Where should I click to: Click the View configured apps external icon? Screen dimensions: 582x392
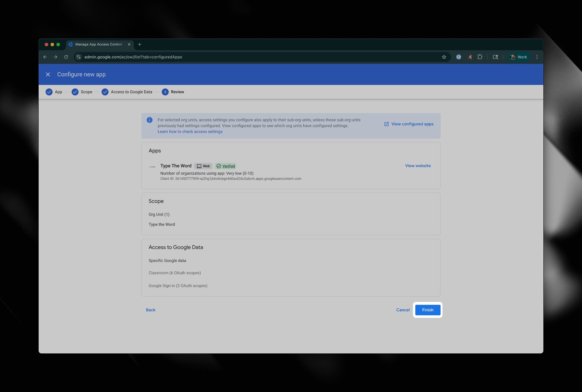[x=386, y=124]
